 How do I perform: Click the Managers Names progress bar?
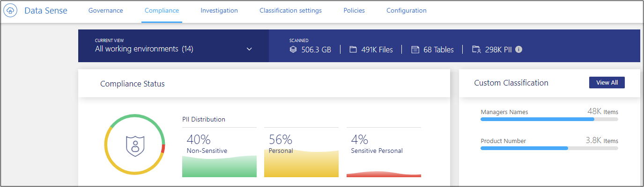click(549, 119)
